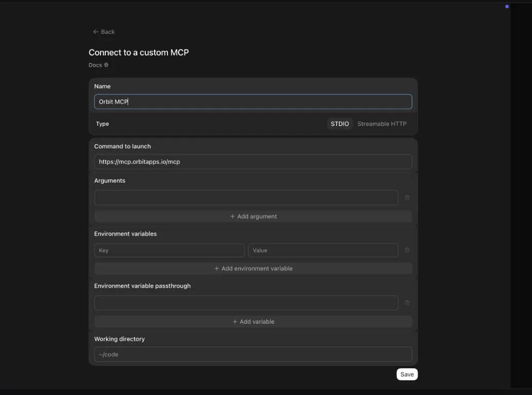Click the Type label
Viewport: 532px width, 395px height.
pyautogui.click(x=103, y=124)
